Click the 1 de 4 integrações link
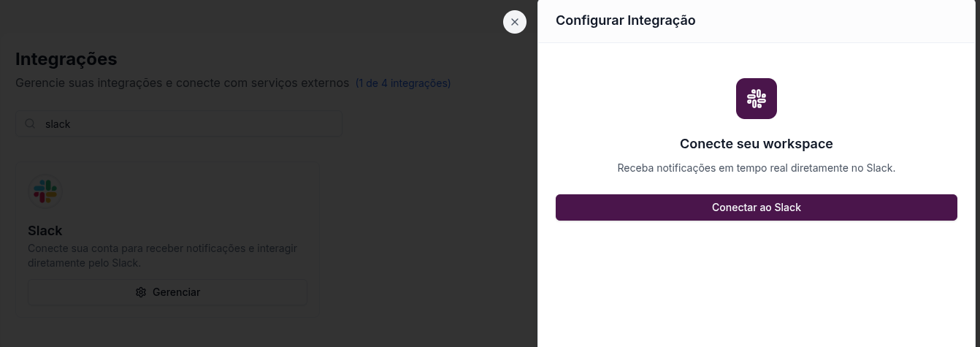This screenshot has height=347, width=980. click(403, 83)
